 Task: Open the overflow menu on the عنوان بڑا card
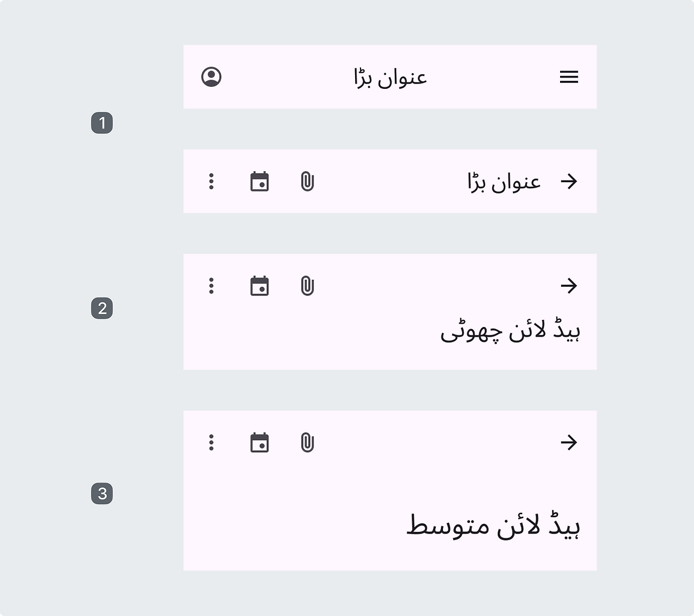[211, 182]
